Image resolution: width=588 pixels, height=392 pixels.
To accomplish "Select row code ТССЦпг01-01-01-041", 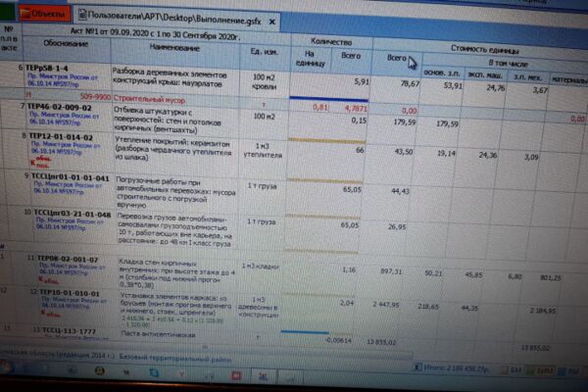I will tap(71, 177).
